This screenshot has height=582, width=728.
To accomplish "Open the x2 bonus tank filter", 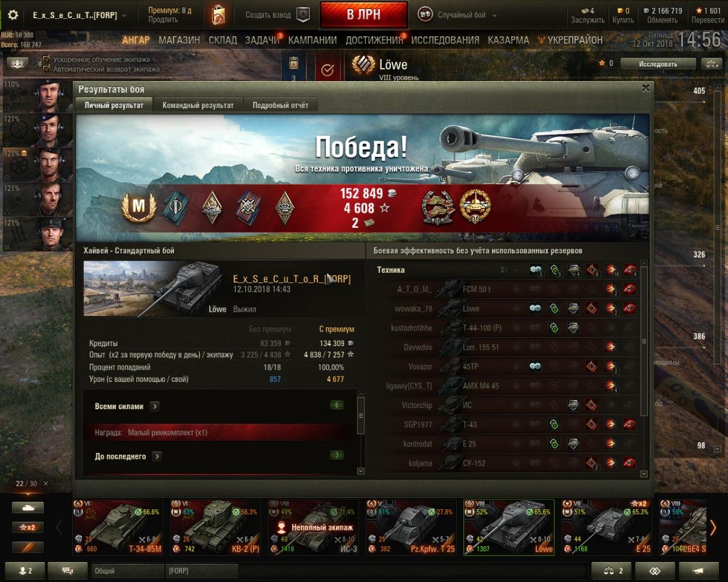I will [x=28, y=527].
